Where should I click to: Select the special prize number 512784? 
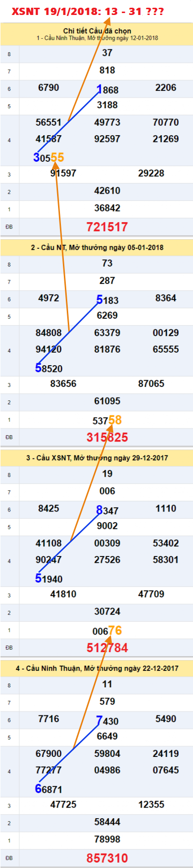click(x=107, y=648)
